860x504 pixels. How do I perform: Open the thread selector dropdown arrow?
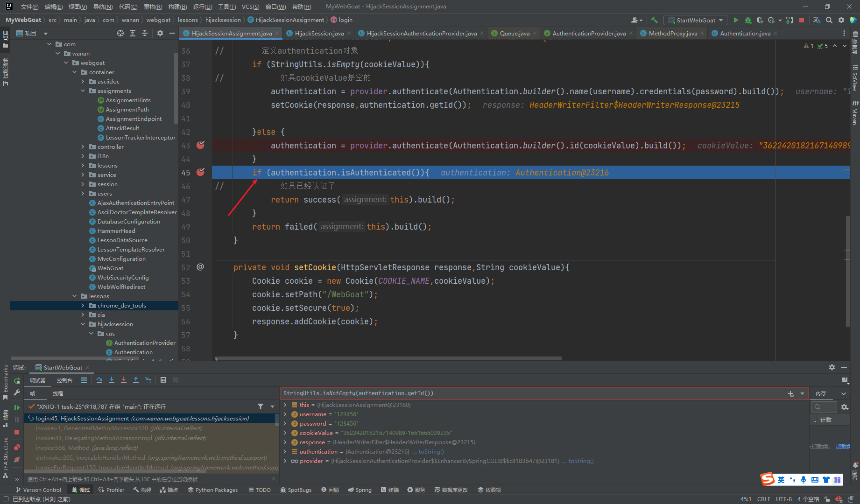tap(272, 406)
